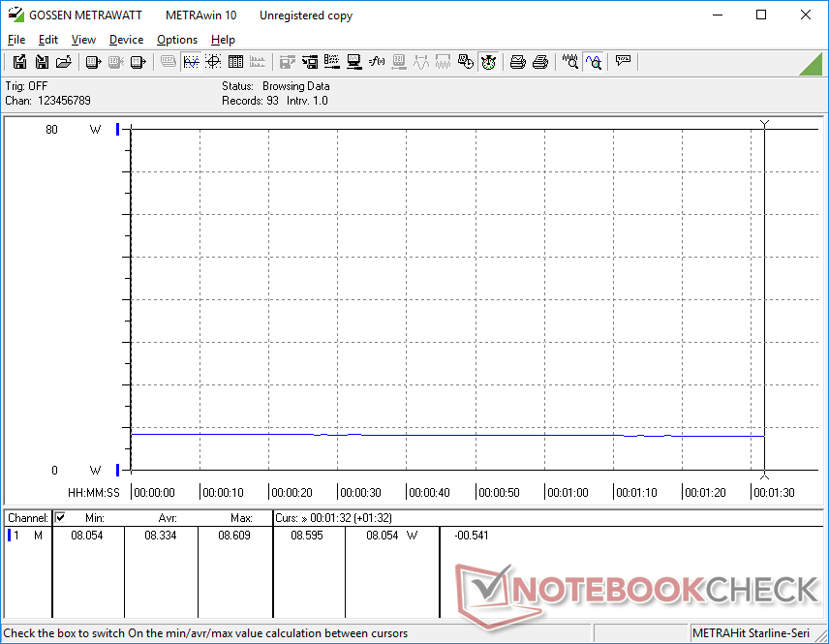Viewport: 829px width, 644px height.
Task: Open the File menu
Action: click(16, 40)
